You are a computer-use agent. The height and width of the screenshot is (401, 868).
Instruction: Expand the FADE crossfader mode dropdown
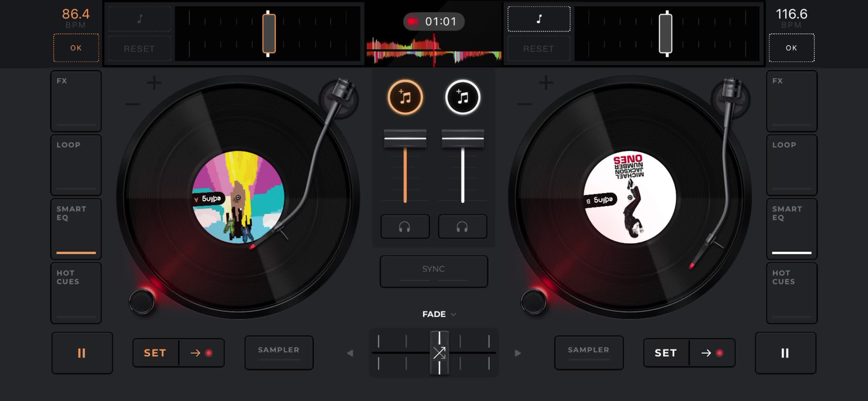(x=439, y=314)
